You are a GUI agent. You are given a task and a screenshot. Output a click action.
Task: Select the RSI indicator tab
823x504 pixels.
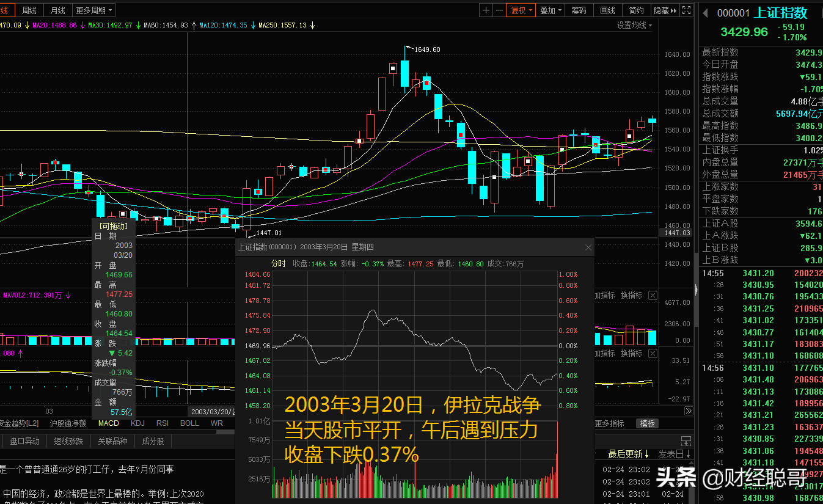[x=163, y=423]
